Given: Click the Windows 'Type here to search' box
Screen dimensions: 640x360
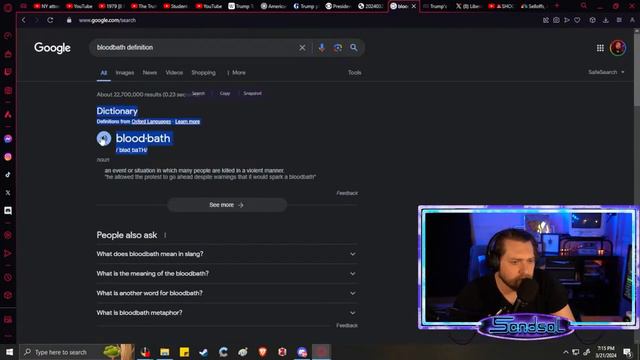Looking at the screenshot, I should pyautogui.click(x=76, y=352).
